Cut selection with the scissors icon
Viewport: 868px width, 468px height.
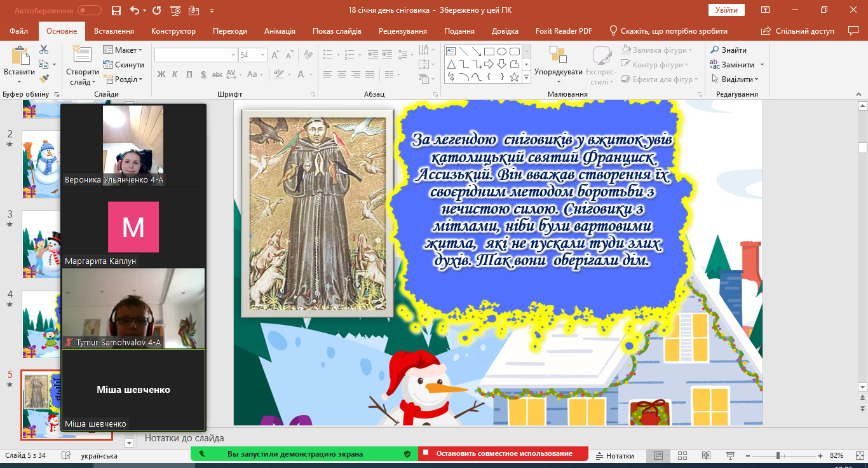(x=44, y=50)
